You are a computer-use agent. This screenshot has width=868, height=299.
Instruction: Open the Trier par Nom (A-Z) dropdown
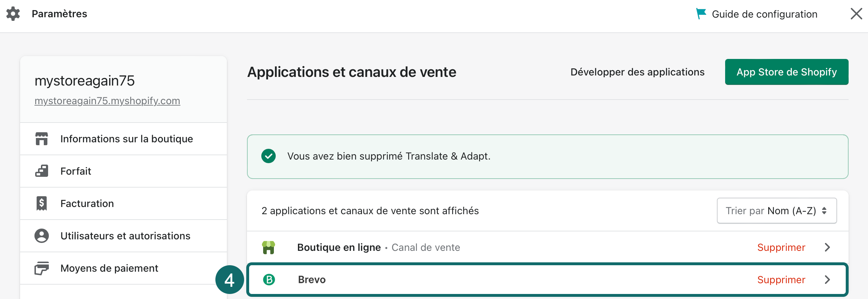tap(776, 211)
